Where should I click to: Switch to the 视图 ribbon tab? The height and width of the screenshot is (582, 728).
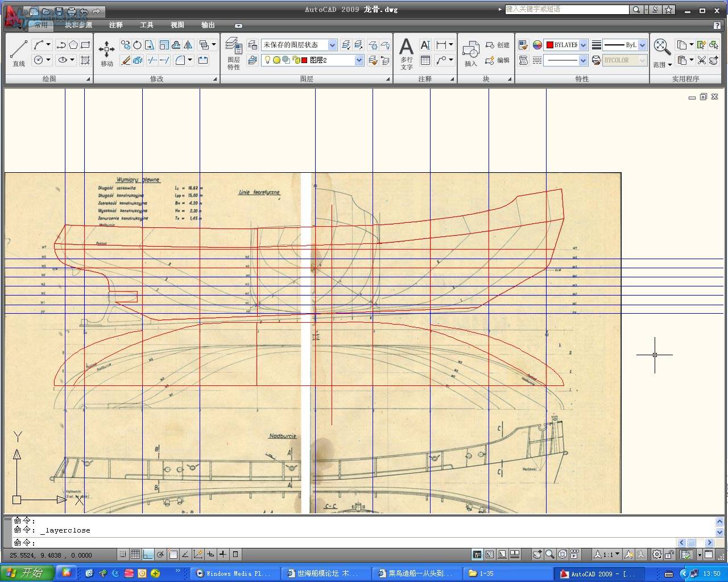[177, 25]
